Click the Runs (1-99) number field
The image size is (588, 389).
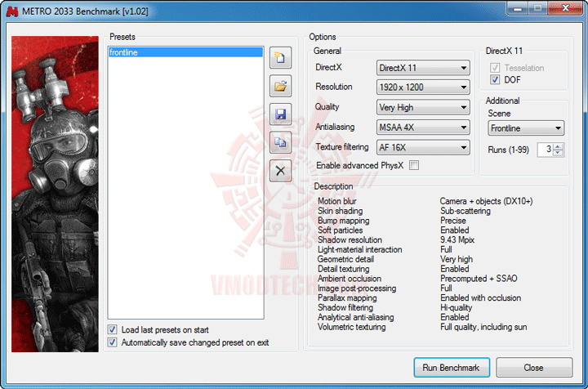(x=546, y=150)
